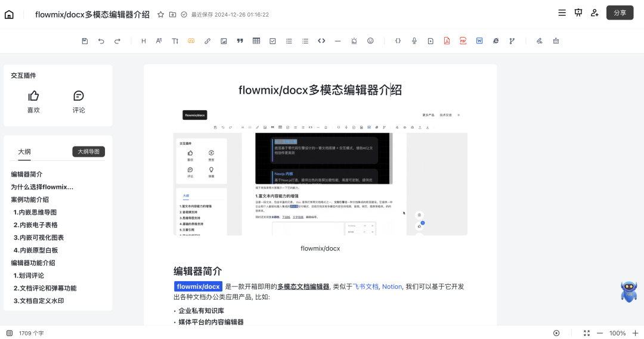The width and height of the screenshot is (644, 339).
Task: Click the red Acrobat PDF icon
Action: coord(447,41)
